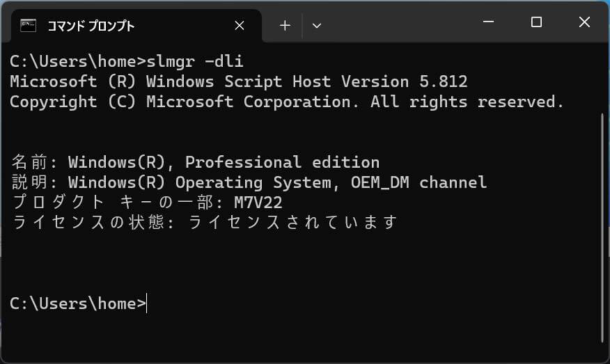
Task: Open a new tab with the plus icon
Action: [x=285, y=26]
